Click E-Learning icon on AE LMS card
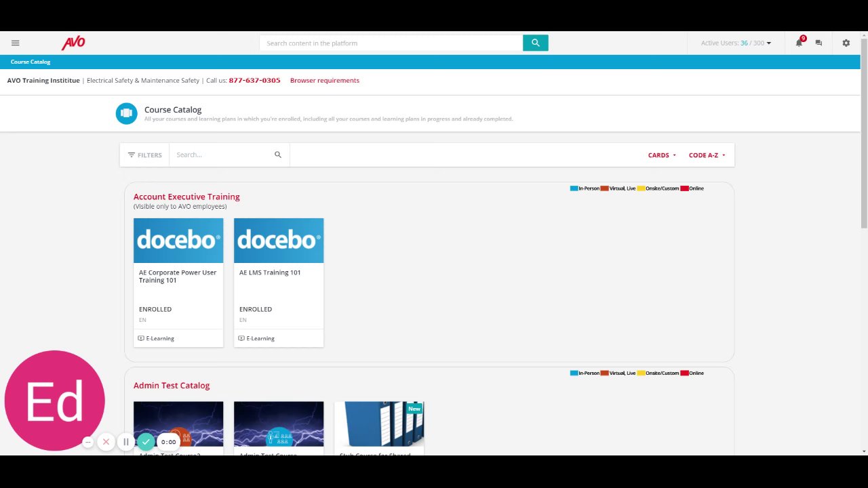Screen dimensions: 868x488 click(x=241, y=338)
